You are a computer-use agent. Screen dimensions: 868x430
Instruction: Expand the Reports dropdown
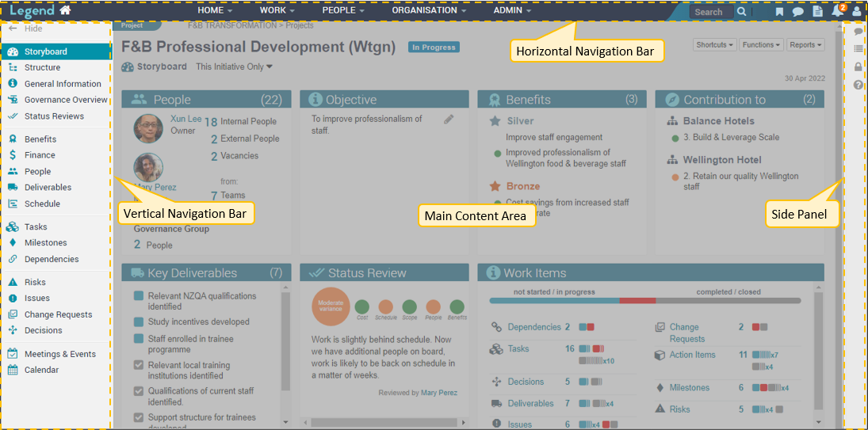(805, 45)
